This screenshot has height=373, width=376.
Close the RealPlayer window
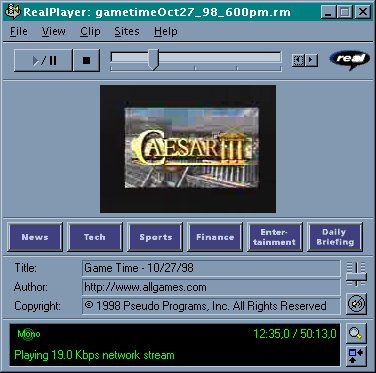coord(363,12)
